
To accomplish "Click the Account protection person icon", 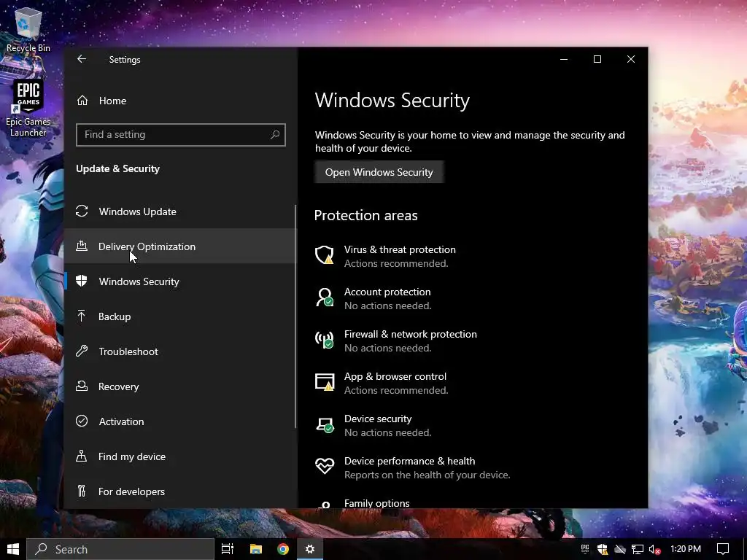I will pos(325,297).
